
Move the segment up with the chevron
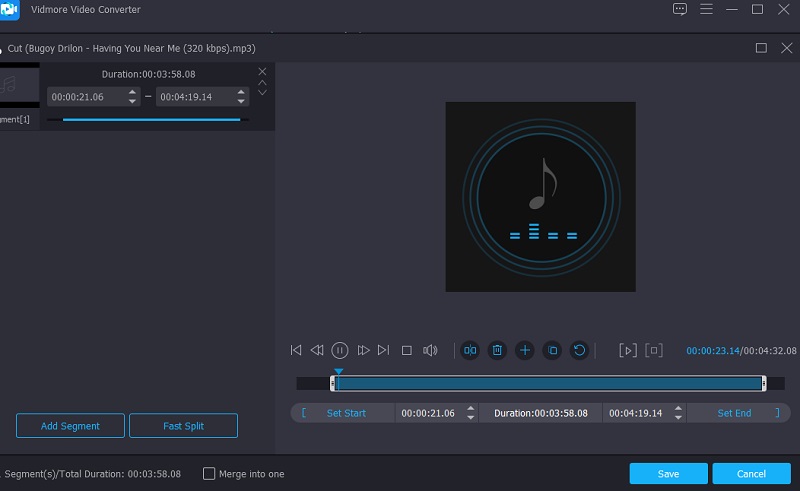tap(263, 82)
